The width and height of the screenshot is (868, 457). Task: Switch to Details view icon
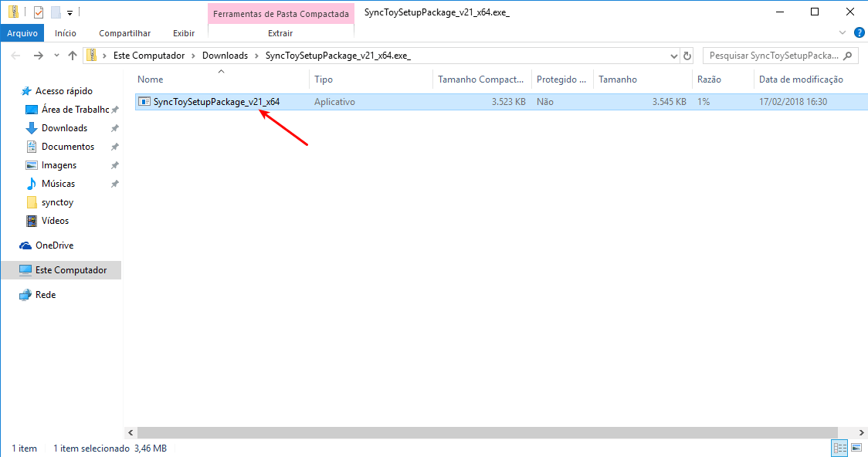[x=839, y=448]
